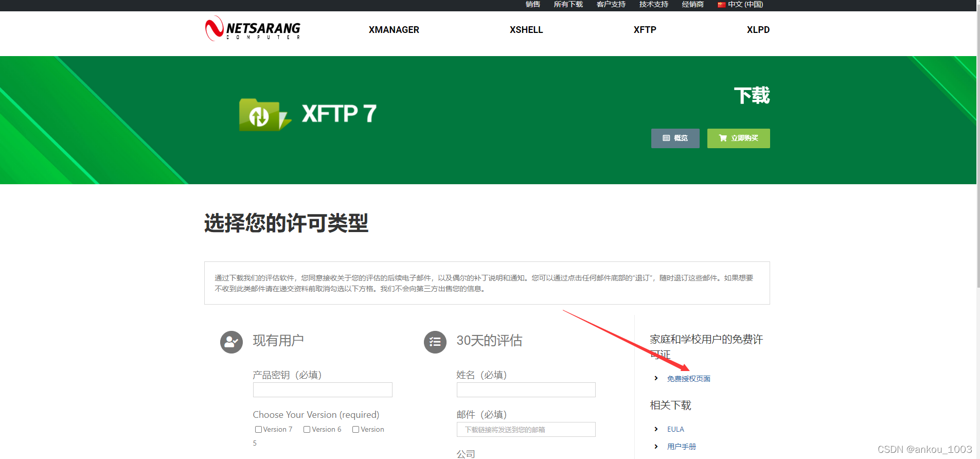Open the XLPD menu
This screenshot has height=459, width=980.
click(x=758, y=30)
